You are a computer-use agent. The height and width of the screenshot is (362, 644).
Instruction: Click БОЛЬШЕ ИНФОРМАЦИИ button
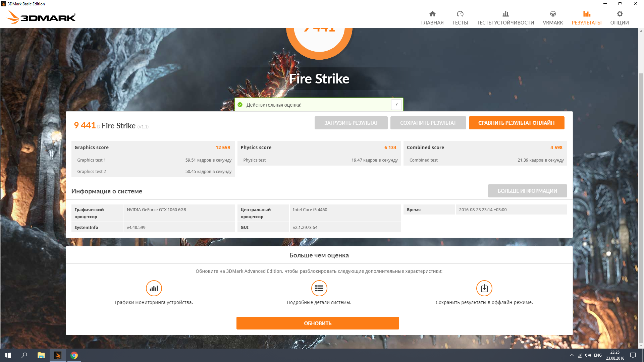tap(527, 191)
